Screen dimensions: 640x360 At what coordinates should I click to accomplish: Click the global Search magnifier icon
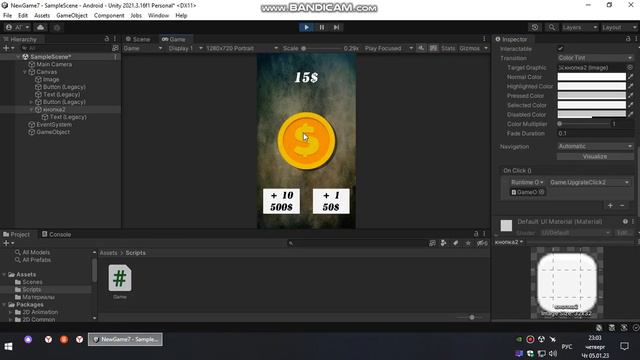[551, 27]
